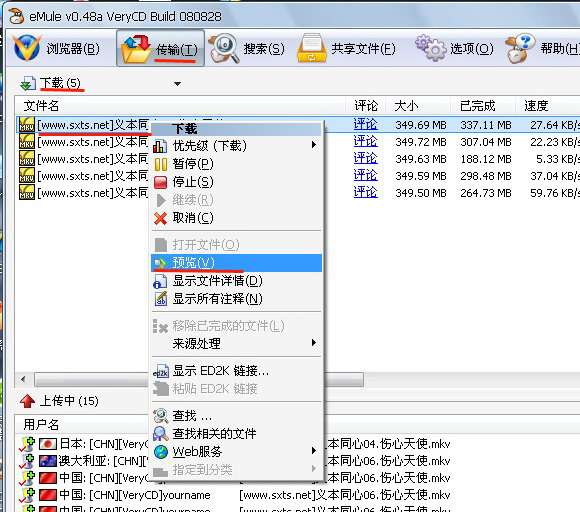Choose 显示所有注释(N) in the context menu
The height and width of the screenshot is (512, 580).
pos(236,299)
